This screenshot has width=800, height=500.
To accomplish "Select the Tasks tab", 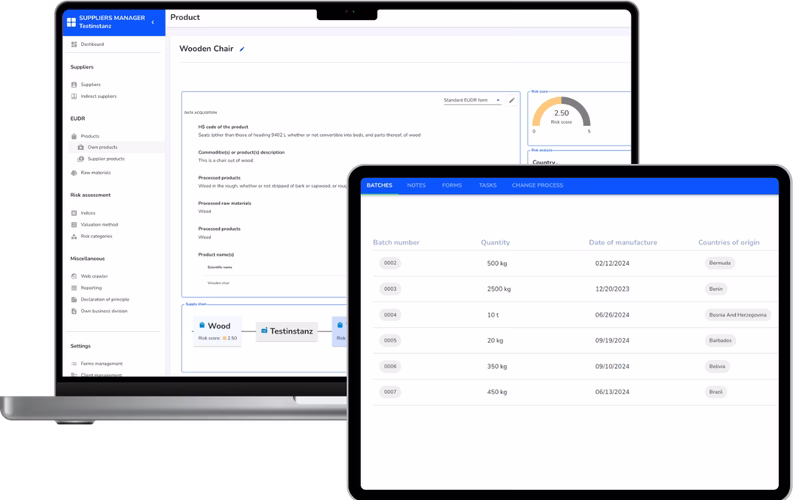I will (487, 185).
